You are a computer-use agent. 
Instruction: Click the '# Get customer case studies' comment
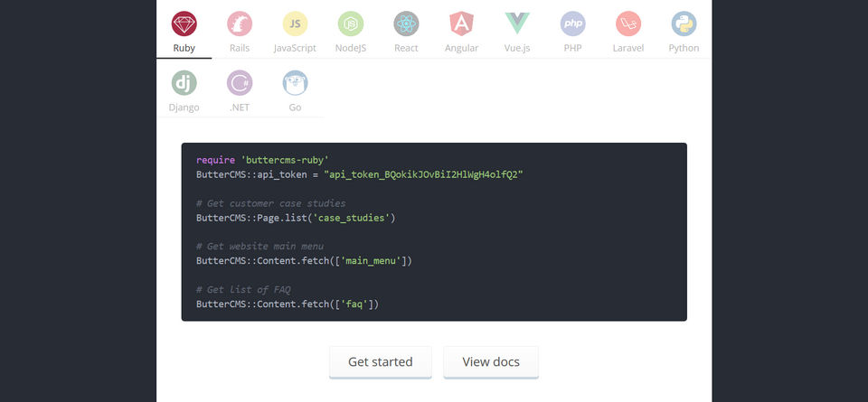point(270,203)
